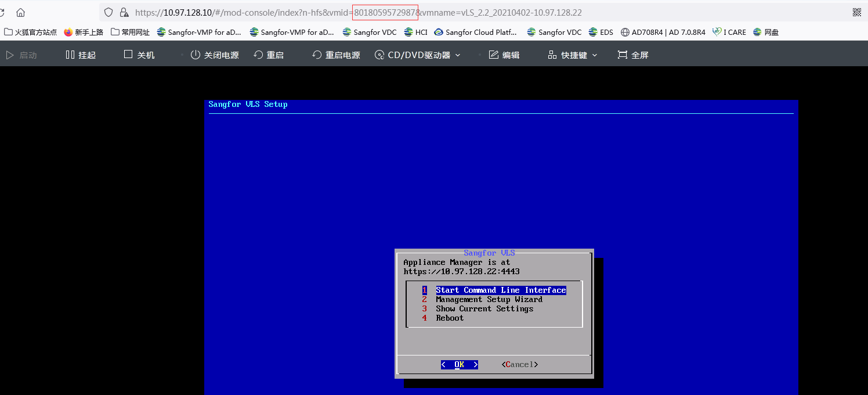Open 网盘 bookmark
This screenshot has height=395, width=868.
coord(766,32)
